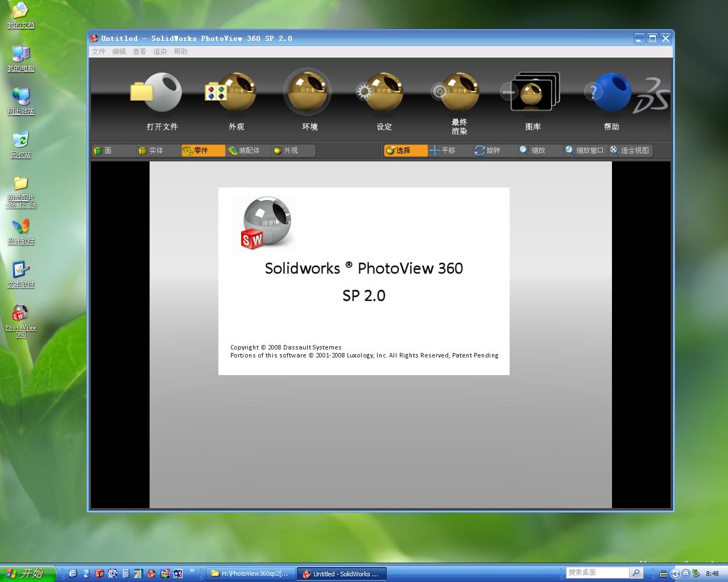Expand quick launch overflow chevron
The image size is (728, 582).
[192, 571]
